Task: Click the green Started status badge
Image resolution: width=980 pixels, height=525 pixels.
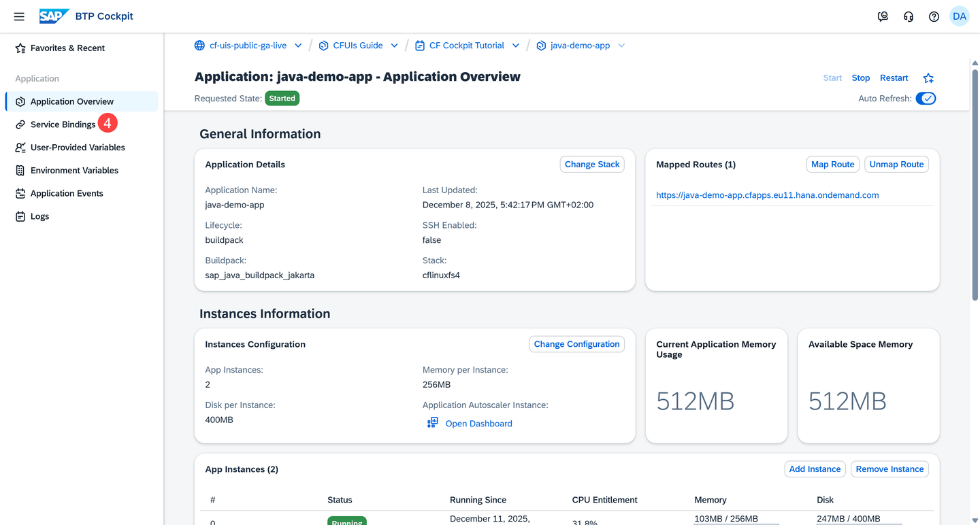Action: [282, 99]
